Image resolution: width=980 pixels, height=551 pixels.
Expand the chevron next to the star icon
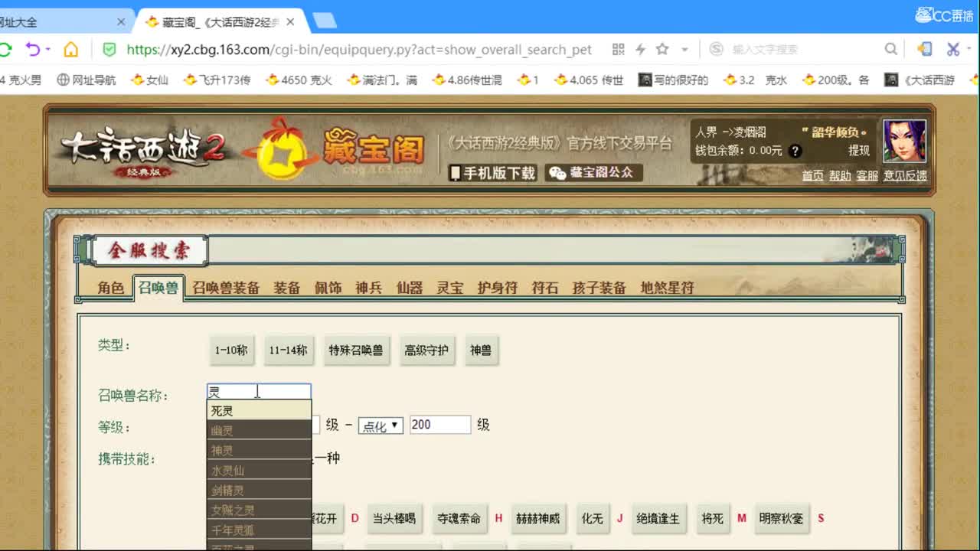pyautogui.click(x=684, y=50)
